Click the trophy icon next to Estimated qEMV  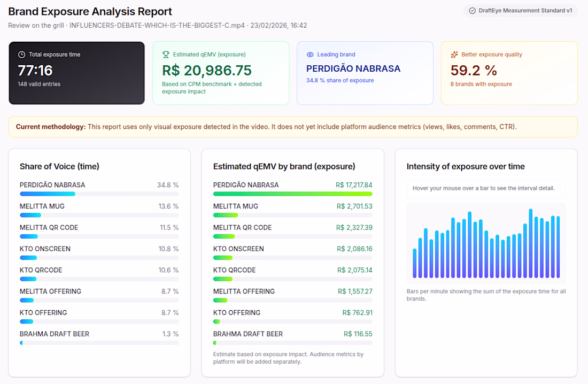click(166, 55)
